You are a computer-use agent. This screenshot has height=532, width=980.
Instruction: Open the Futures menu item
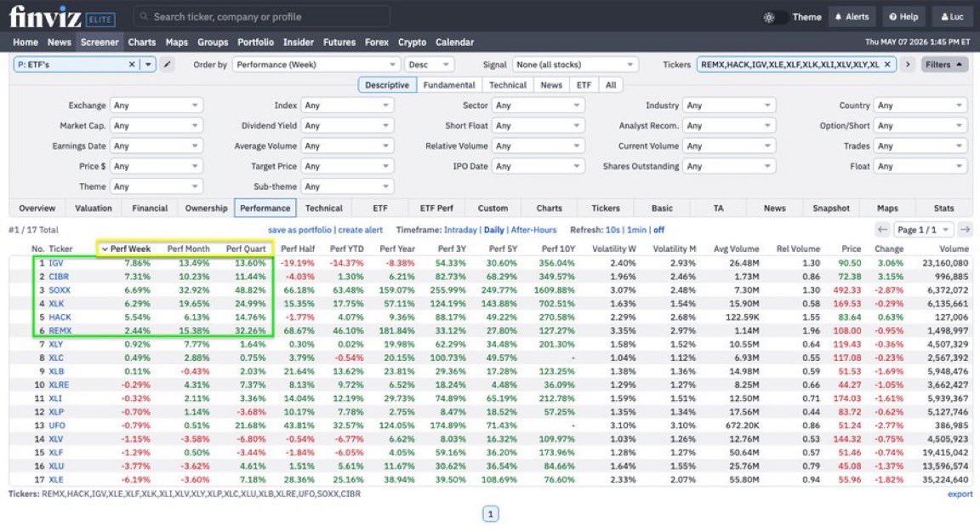click(339, 42)
